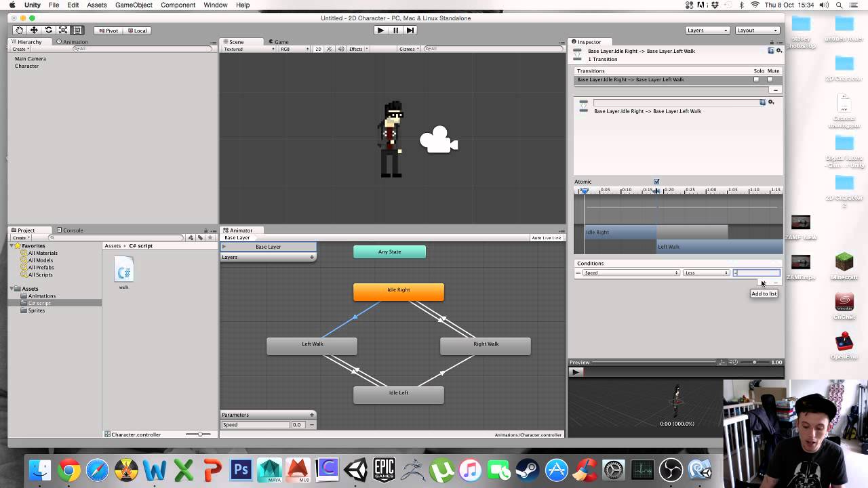
Task: Pause the game with the Pause button
Action: tap(395, 30)
